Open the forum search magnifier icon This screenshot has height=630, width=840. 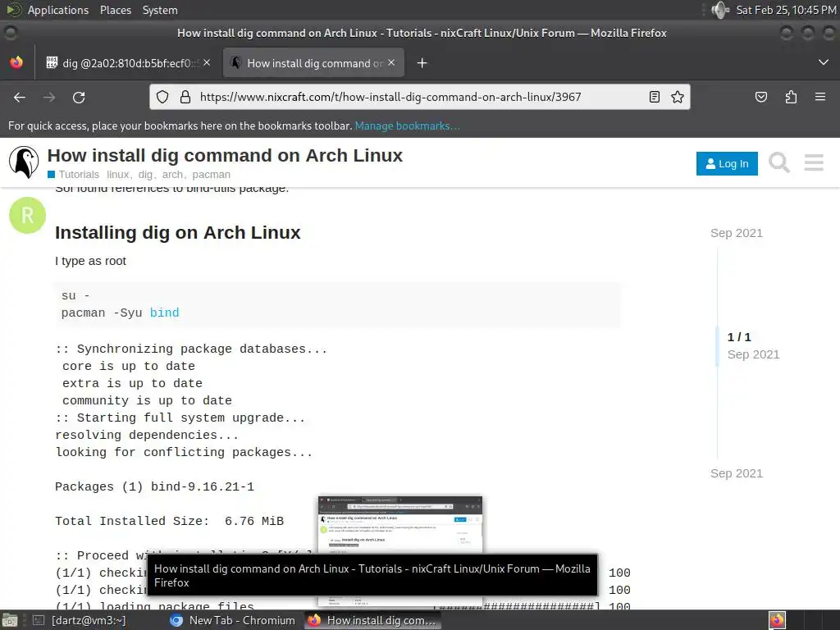pos(779,162)
